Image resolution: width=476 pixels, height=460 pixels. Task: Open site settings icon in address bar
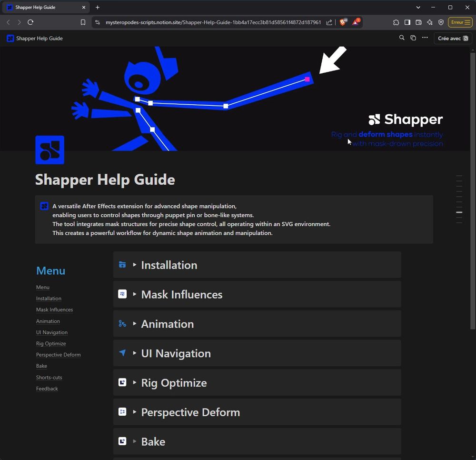point(98,22)
